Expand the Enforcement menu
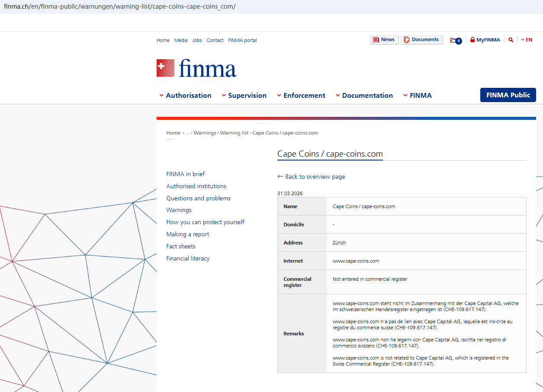Screen dimensions: 543x392 [301, 96]
